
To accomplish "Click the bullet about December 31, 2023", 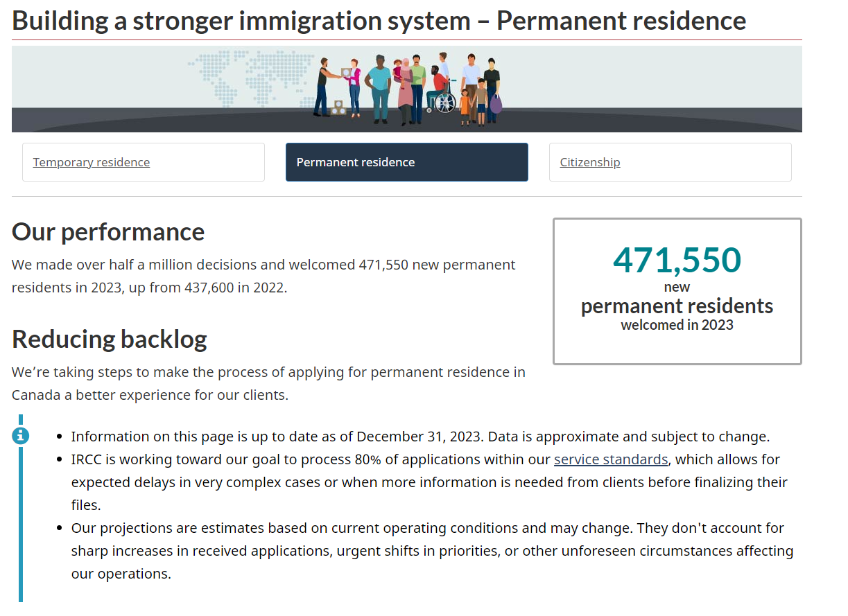I will [420, 437].
